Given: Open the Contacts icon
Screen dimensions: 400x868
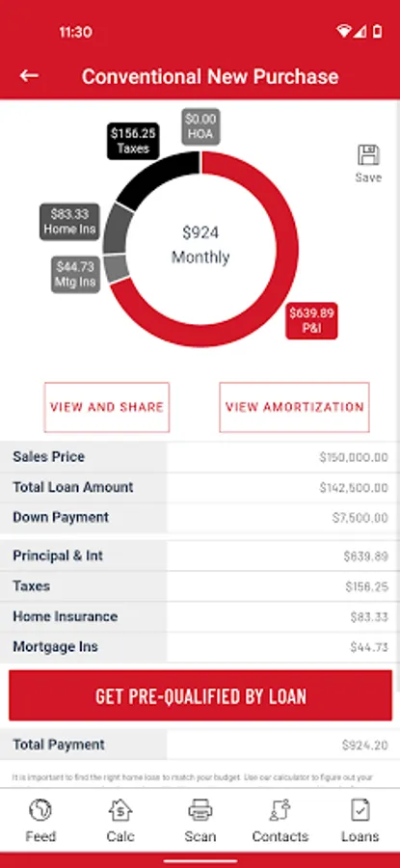Looking at the screenshot, I should point(280,810).
